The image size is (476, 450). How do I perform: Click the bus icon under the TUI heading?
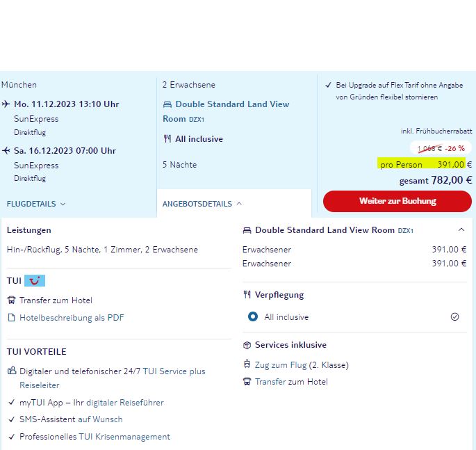coord(12,300)
